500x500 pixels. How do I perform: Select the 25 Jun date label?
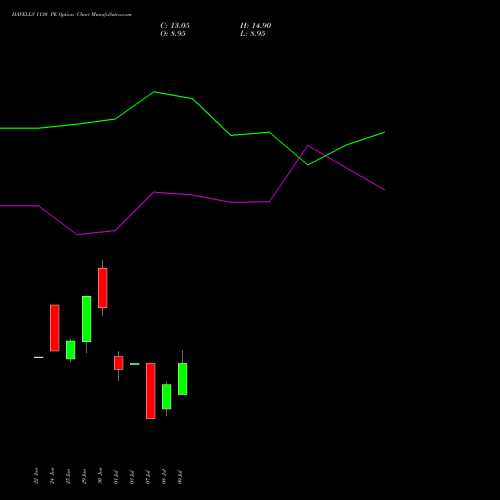pos(68,476)
